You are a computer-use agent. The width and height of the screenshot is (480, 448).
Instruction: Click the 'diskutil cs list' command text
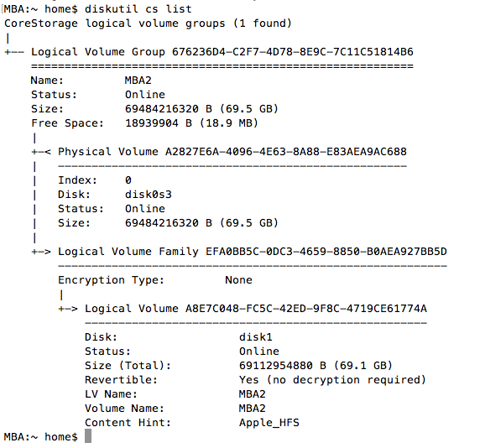138,9
